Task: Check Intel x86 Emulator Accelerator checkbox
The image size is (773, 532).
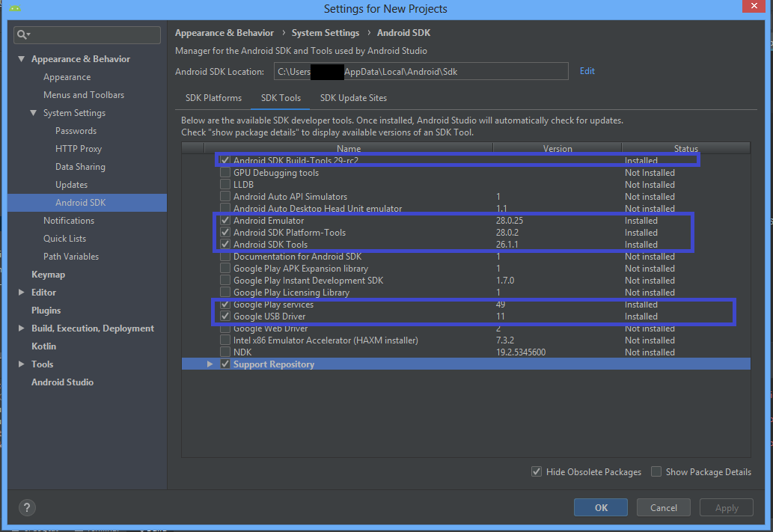Action: pos(225,340)
